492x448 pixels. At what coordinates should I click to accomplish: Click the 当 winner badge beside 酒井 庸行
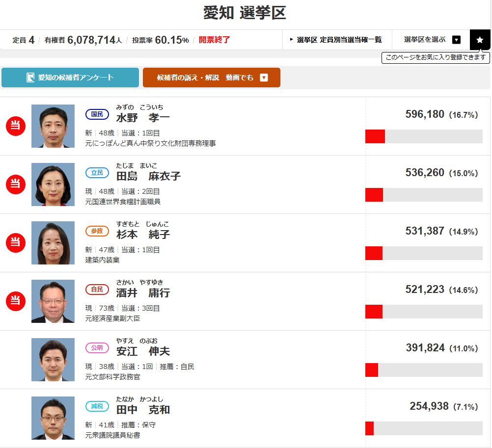[x=15, y=301]
